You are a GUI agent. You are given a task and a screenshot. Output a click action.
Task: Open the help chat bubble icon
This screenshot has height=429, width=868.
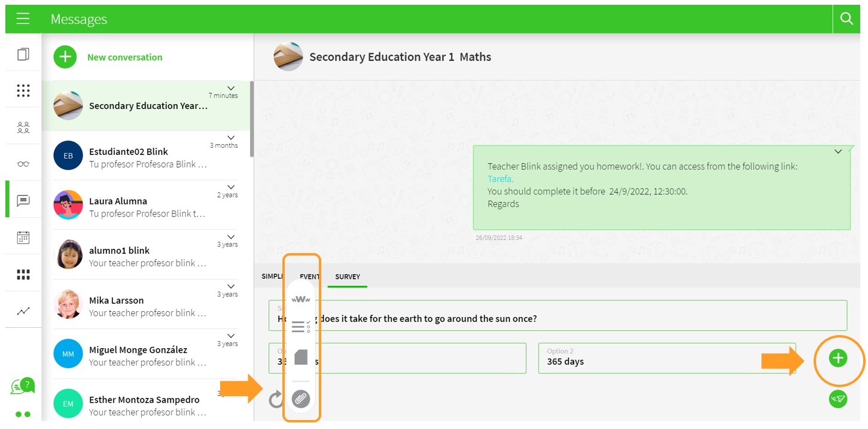pyautogui.click(x=22, y=387)
